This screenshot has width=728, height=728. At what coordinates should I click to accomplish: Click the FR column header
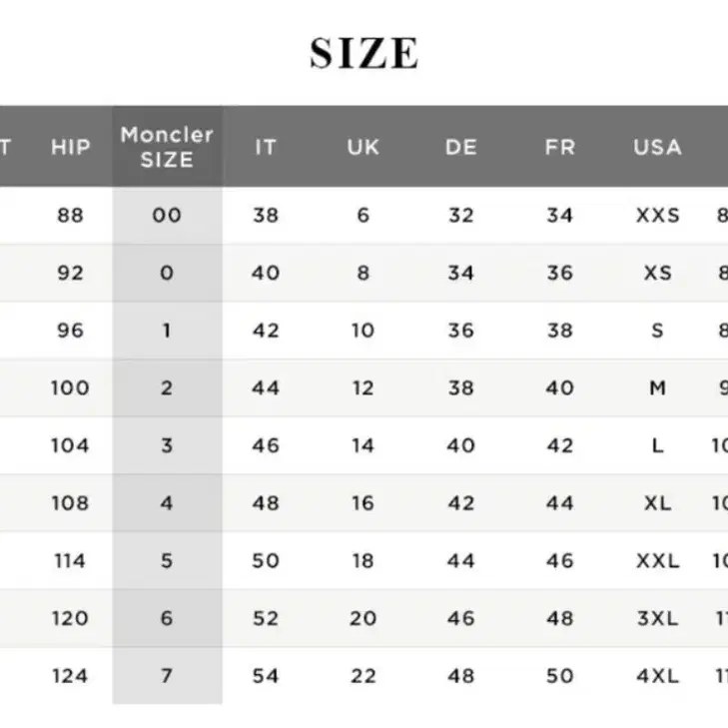pyautogui.click(x=560, y=147)
